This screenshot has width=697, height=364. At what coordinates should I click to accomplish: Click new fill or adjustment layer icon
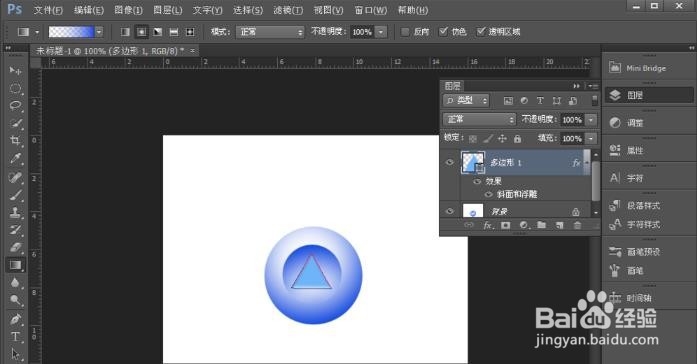tap(524, 225)
